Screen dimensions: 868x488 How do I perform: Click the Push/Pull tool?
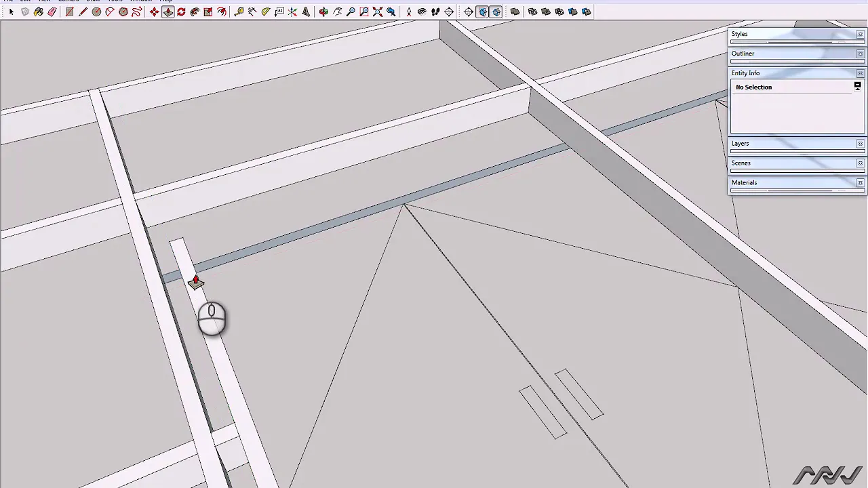168,12
